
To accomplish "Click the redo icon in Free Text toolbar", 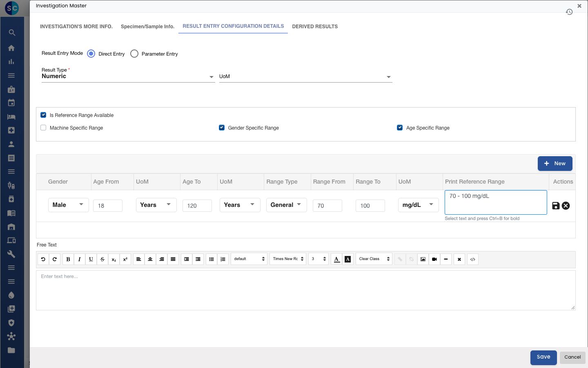I will point(55,259).
